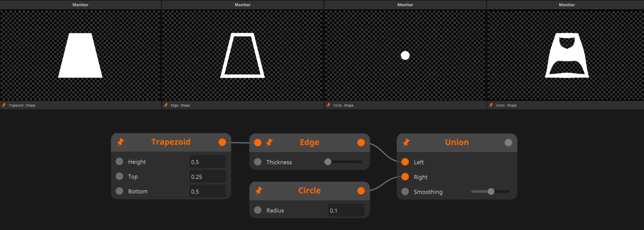Click Monitor header above Circle shape preview
This screenshot has width=644, height=230.
click(405, 5)
